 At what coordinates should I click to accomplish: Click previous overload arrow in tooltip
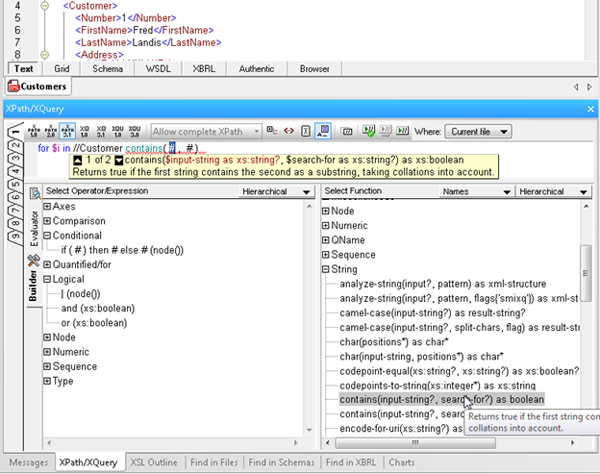coord(77,160)
